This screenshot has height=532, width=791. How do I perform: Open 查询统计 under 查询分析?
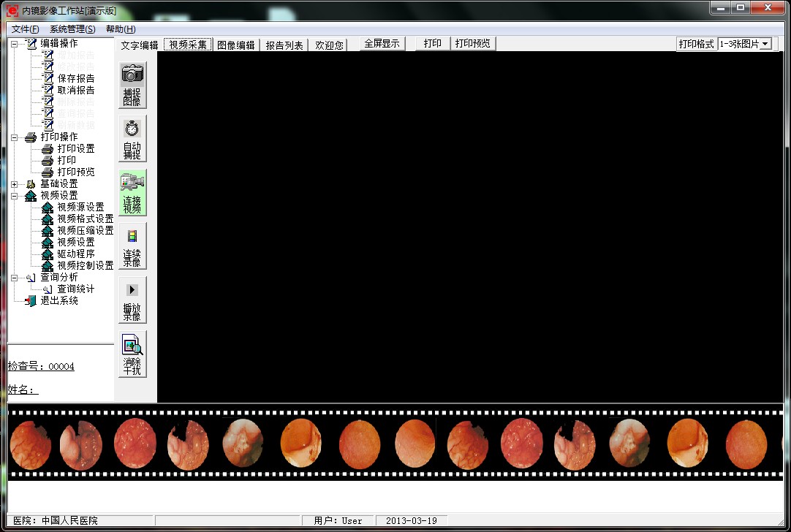point(75,289)
